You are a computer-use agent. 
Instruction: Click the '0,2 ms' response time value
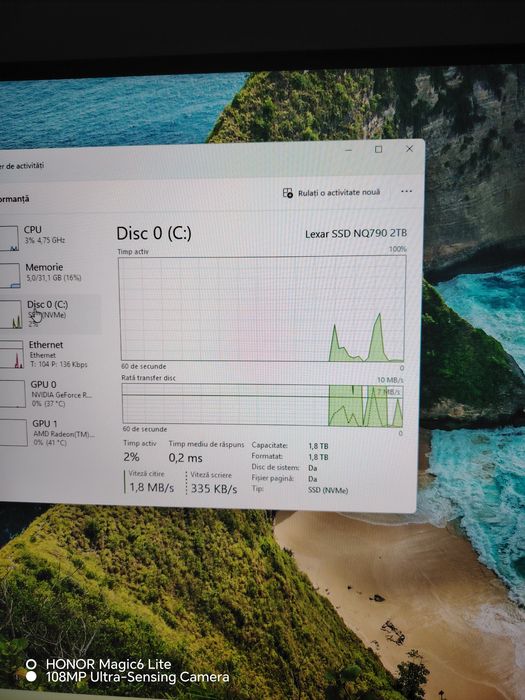click(x=185, y=458)
